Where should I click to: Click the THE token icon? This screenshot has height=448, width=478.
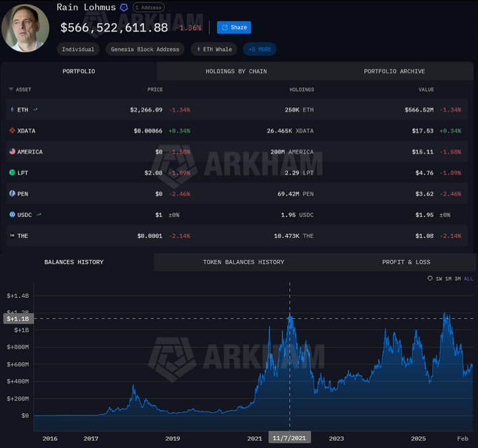[x=13, y=236]
